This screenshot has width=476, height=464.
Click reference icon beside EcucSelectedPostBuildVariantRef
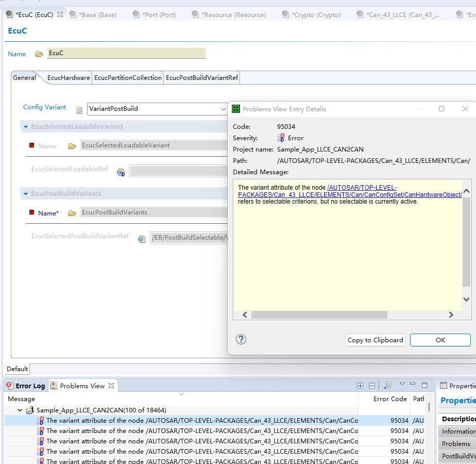click(142, 239)
